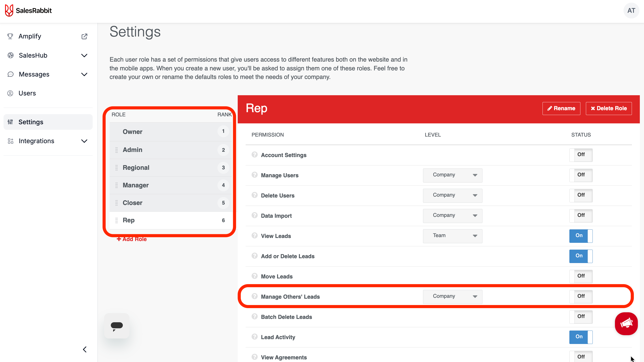Click drag handle next to Admin role

click(116, 150)
